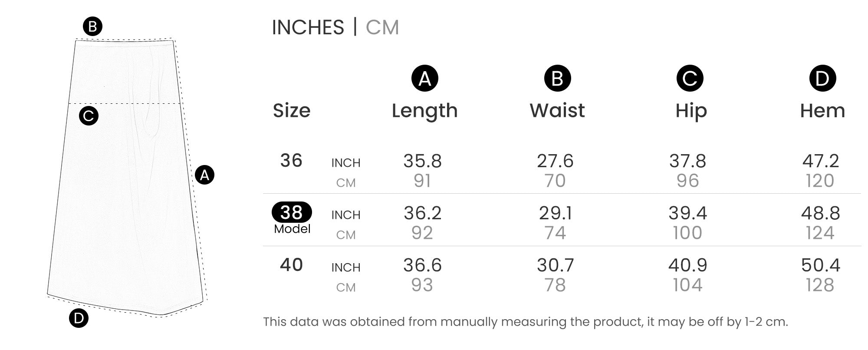Switch the size chart units to CM
The width and height of the screenshot is (868, 350).
click(382, 27)
